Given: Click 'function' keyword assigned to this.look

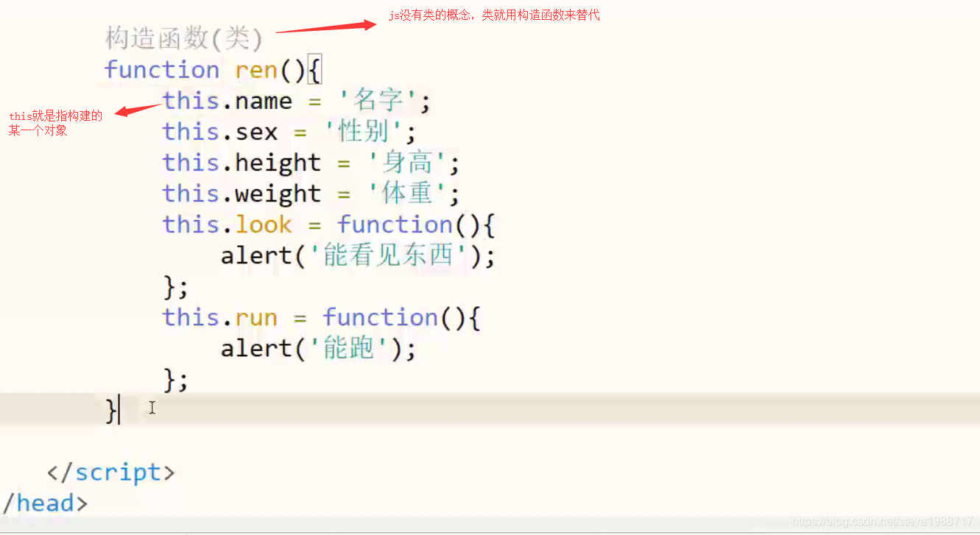Looking at the screenshot, I should [x=395, y=224].
